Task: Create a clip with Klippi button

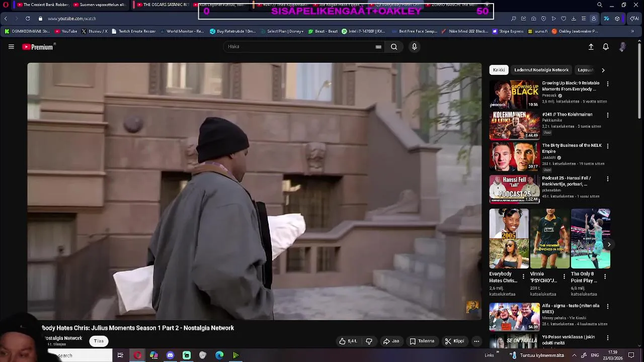Action: [x=454, y=341]
